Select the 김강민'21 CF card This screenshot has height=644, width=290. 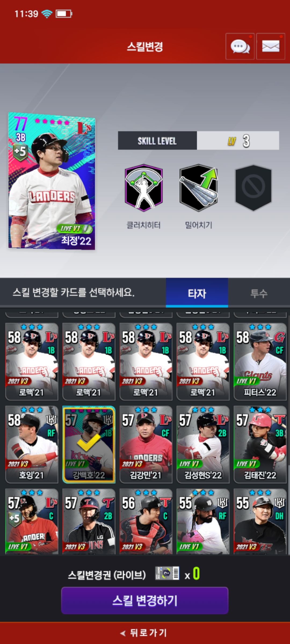click(146, 444)
